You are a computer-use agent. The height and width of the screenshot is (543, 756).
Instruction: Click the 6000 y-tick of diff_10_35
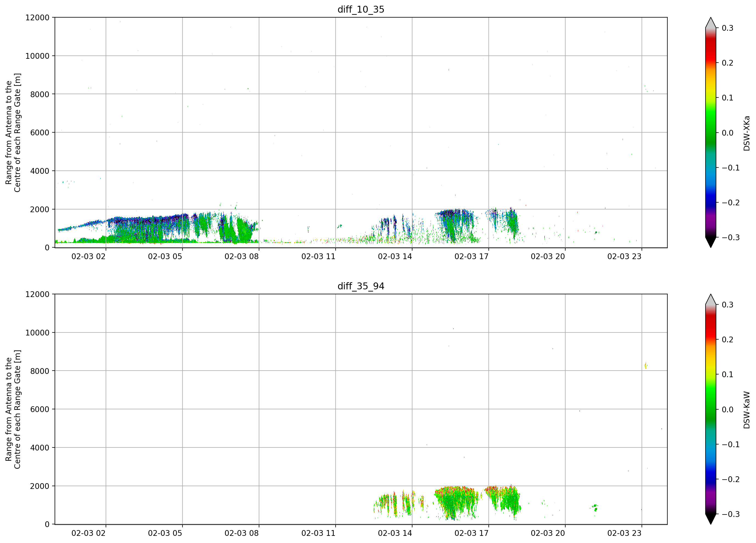40,133
